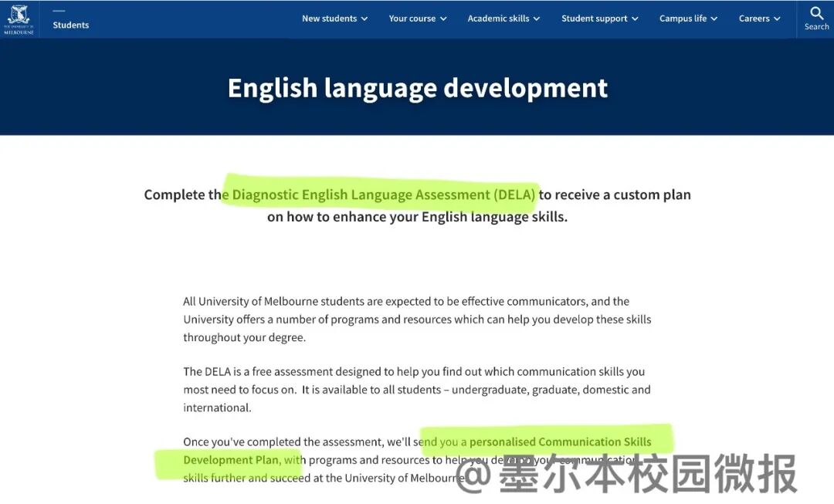Open the Academic skills menu
The width and height of the screenshot is (834, 504).
point(503,19)
